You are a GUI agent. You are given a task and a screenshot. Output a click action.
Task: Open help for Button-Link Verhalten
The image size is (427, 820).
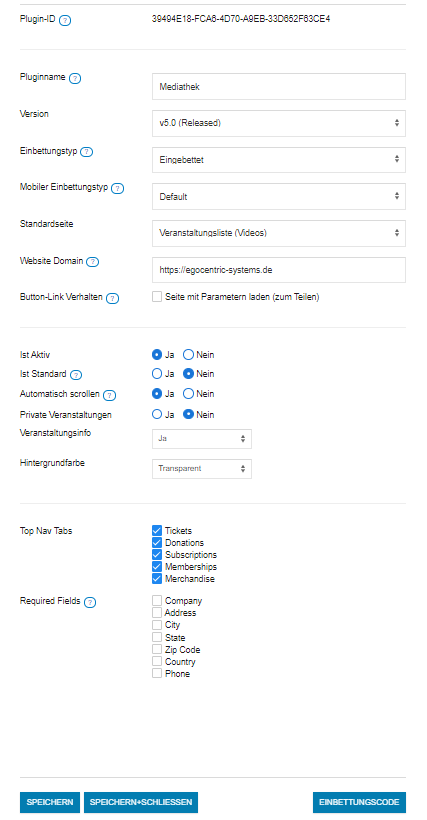pos(112,299)
